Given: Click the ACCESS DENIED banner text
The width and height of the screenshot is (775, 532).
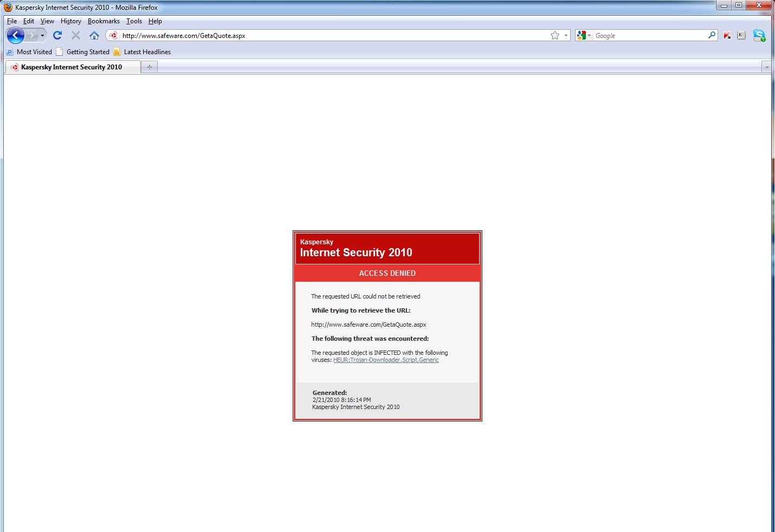Looking at the screenshot, I should point(387,273).
